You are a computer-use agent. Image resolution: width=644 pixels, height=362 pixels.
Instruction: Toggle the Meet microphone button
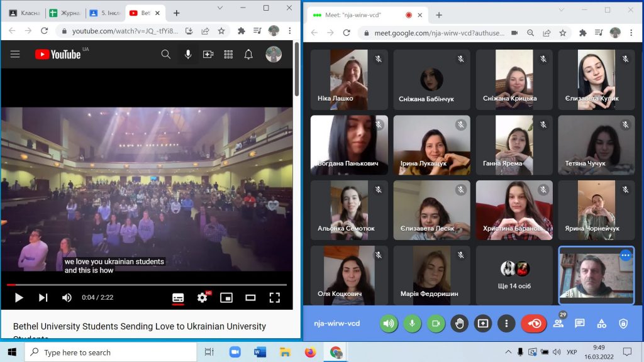tap(412, 324)
